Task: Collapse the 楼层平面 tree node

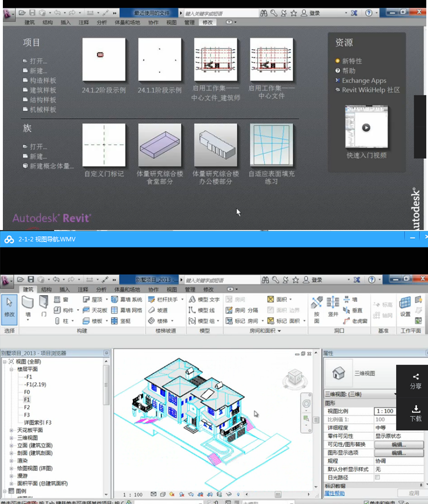Action: pyautogui.click(x=11, y=369)
